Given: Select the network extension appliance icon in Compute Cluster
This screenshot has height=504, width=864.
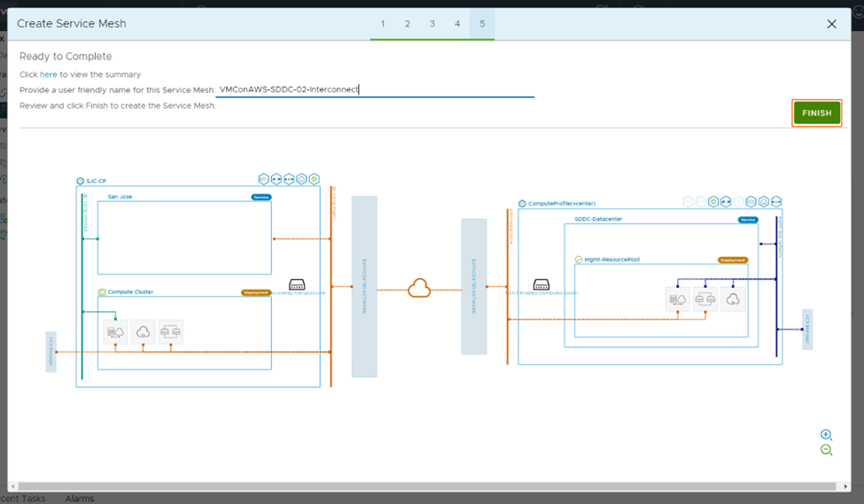Looking at the screenshot, I should point(170,331).
